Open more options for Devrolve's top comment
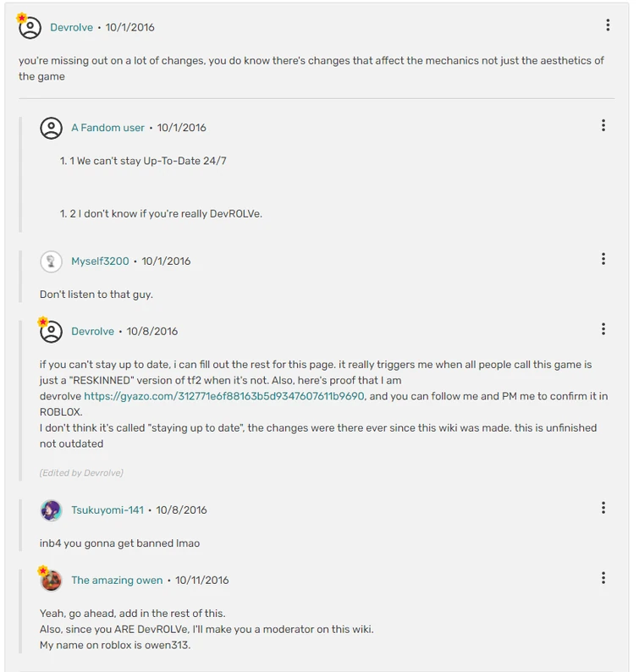 [608, 26]
